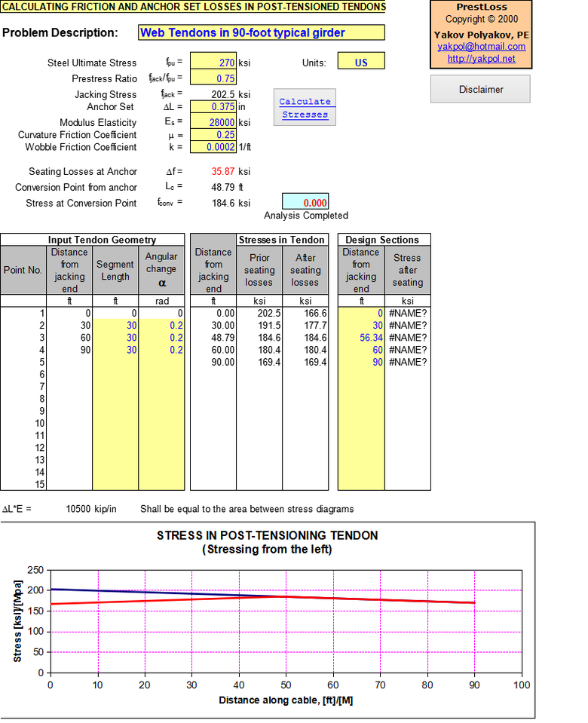
Task: Select the Units cell showing US
Action: (x=361, y=63)
